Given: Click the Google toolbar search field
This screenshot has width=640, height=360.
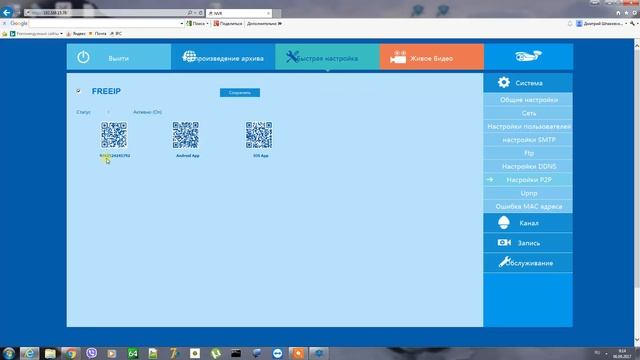Looking at the screenshot, I should coord(105,24).
